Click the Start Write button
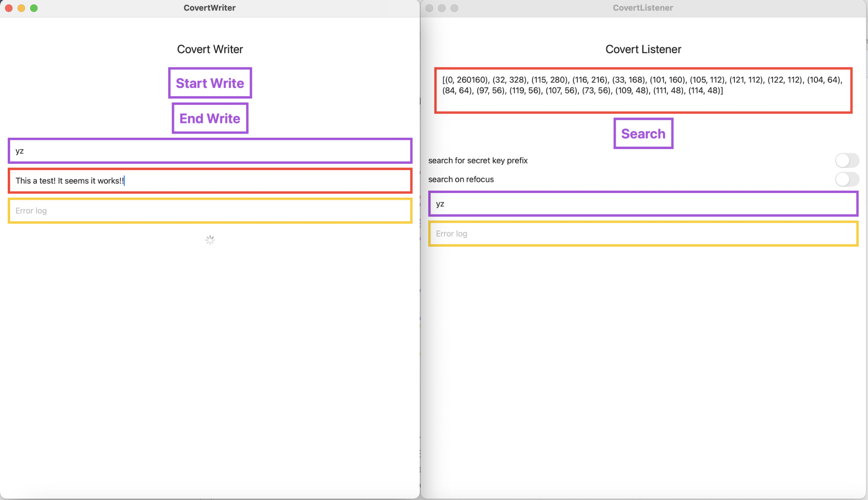This screenshot has height=500, width=868. (x=210, y=83)
